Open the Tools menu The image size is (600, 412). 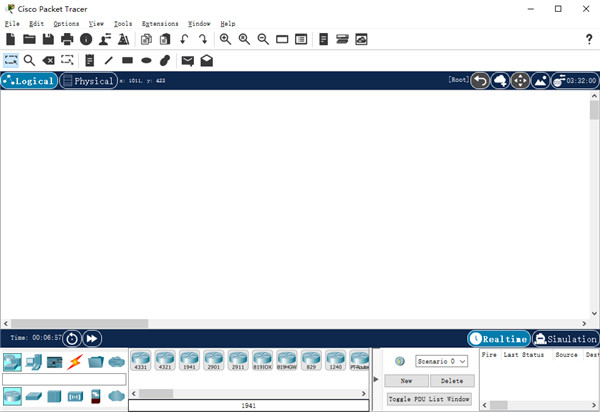click(123, 23)
